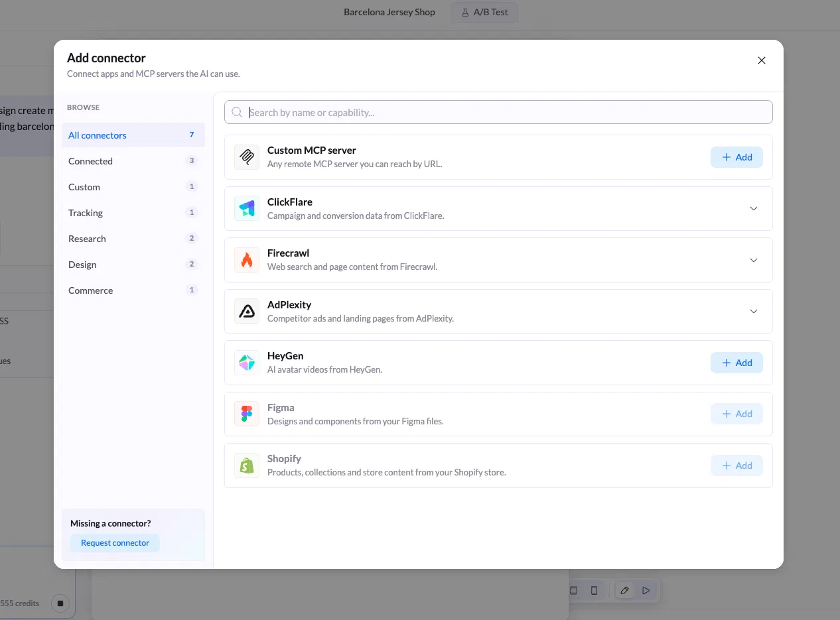Viewport: 840px width, 620px height.
Task: Add the HeyGen connector
Action: [x=736, y=363]
